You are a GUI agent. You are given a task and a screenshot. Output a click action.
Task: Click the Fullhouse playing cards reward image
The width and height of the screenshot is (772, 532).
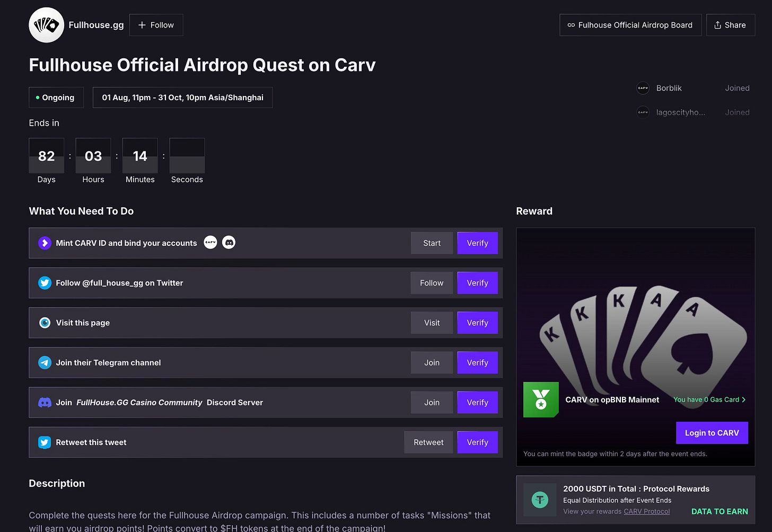click(635, 348)
